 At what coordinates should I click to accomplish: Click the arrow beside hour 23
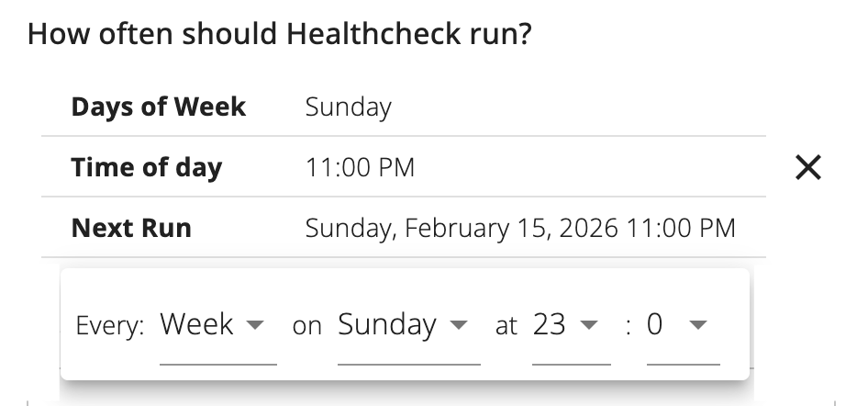click(x=589, y=325)
